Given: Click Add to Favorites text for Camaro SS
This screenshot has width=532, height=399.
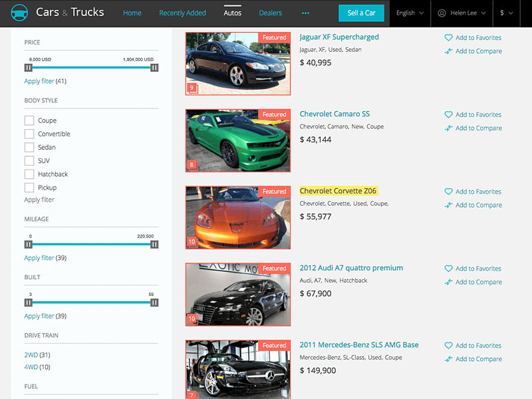Looking at the screenshot, I should click(478, 114).
